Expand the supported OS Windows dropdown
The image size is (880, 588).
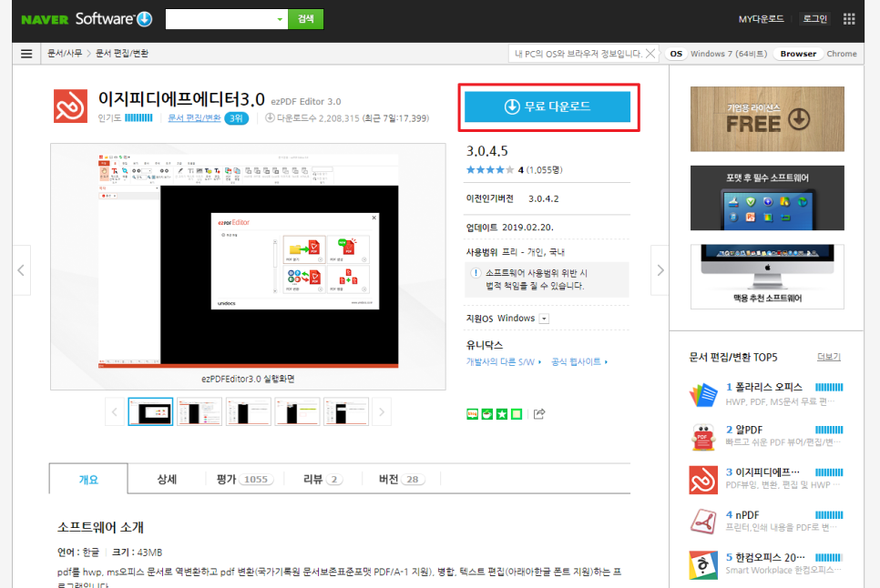(x=544, y=319)
